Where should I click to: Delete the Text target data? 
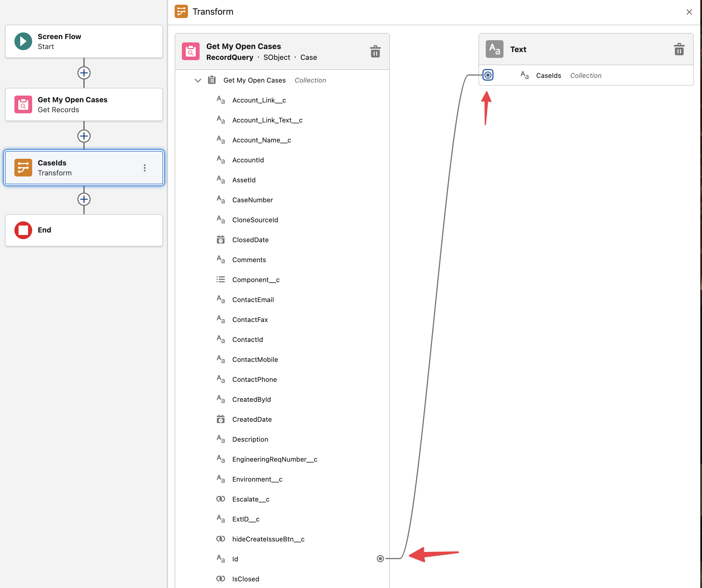[x=679, y=49]
